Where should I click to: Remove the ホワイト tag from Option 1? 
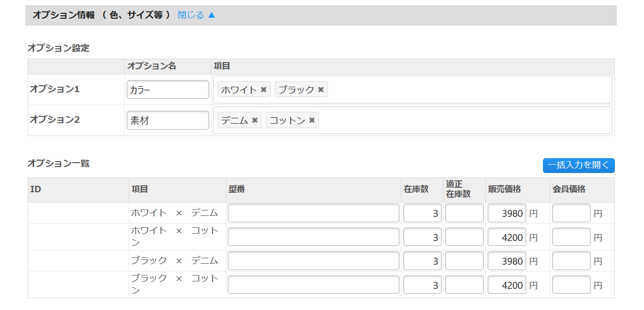pyautogui.click(x=263, y=90)
